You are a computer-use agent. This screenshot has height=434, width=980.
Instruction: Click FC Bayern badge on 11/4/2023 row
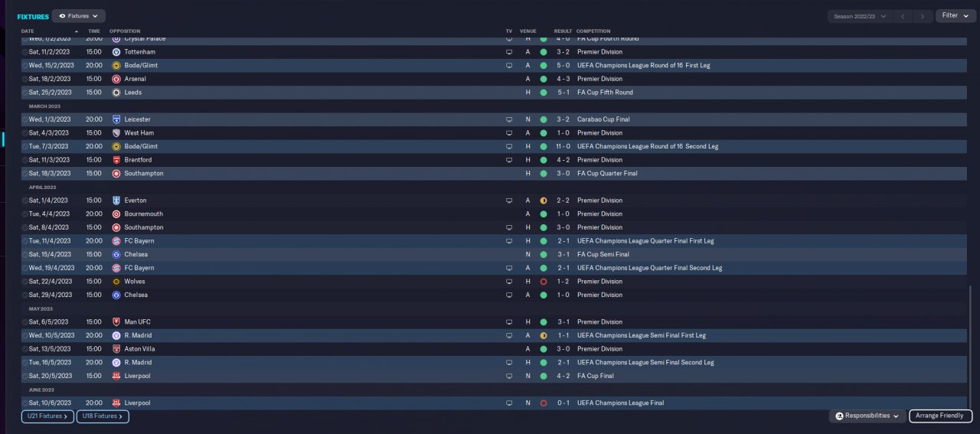click(116, 241)
